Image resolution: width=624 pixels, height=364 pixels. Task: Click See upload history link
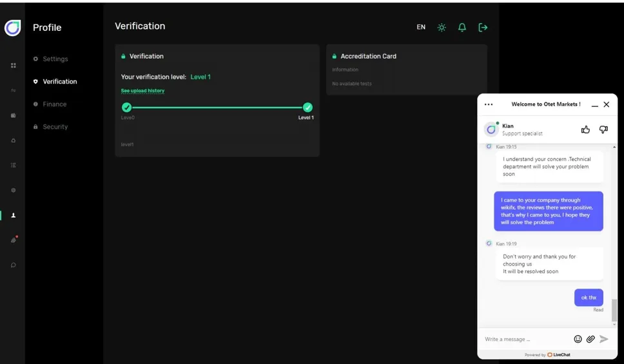[142, 91]
